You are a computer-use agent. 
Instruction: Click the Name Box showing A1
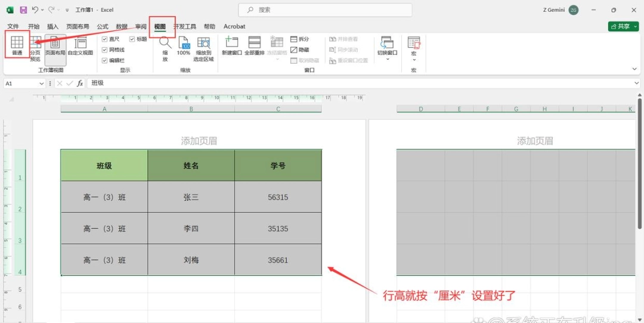pyautogui.click(x=21, y=83)
